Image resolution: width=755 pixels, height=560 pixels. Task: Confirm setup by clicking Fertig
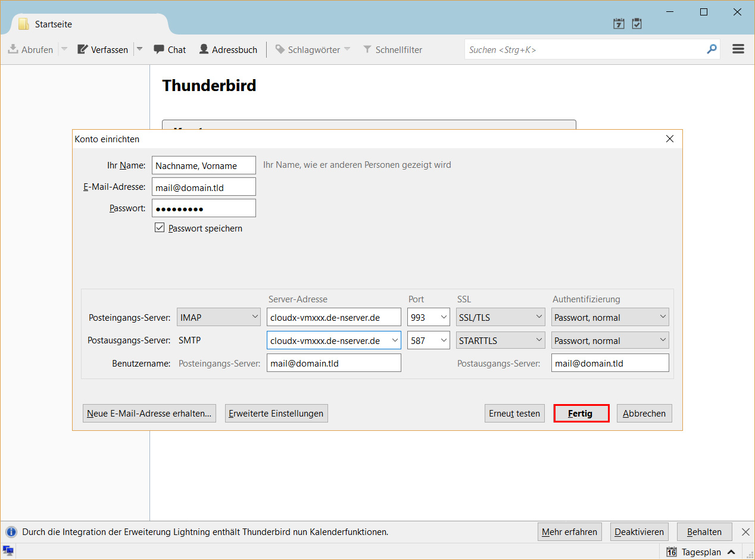[581, 413]
